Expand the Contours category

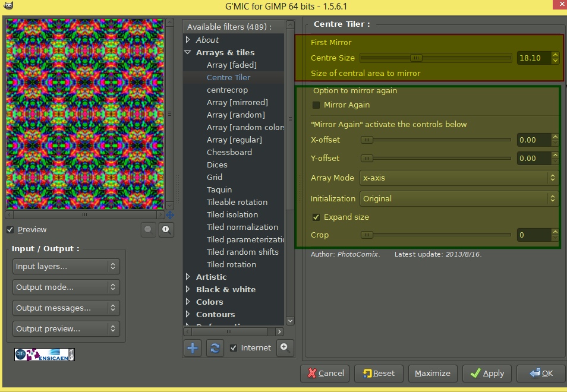[x=188, y=314]
